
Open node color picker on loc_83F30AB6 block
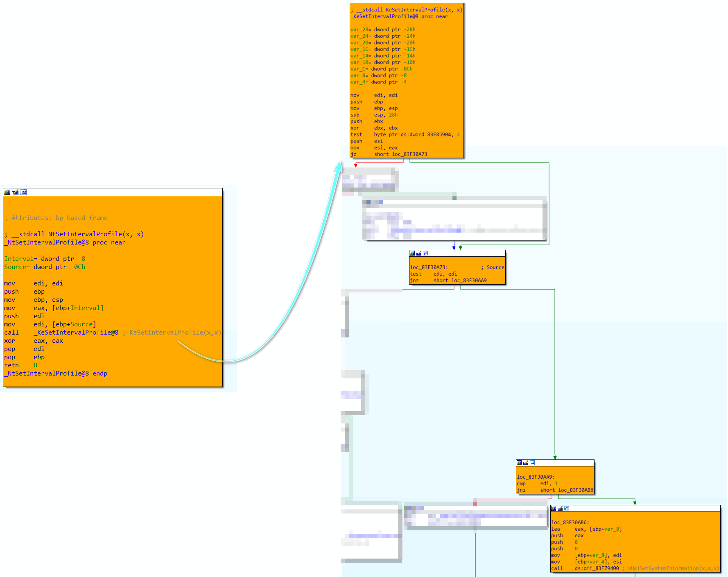pyautogui.click(x=554, y=508)
